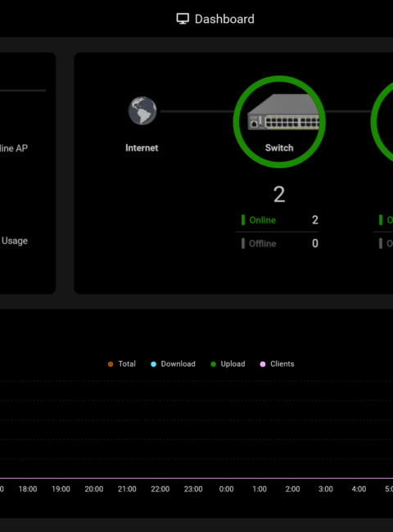Click the 22:00 time axis label
The width and height of the screenshot is (393, 532).
pyautogui.click(x=160, y=489)
